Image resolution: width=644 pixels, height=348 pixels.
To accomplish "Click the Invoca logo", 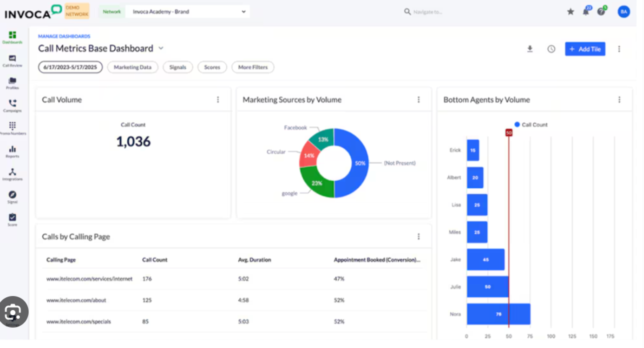I will point(33,12).
